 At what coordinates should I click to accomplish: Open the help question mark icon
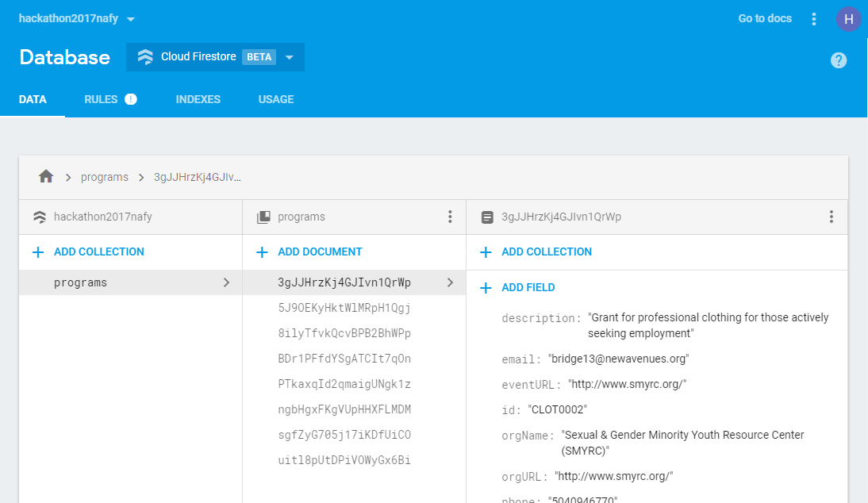(x=839, y=60)
